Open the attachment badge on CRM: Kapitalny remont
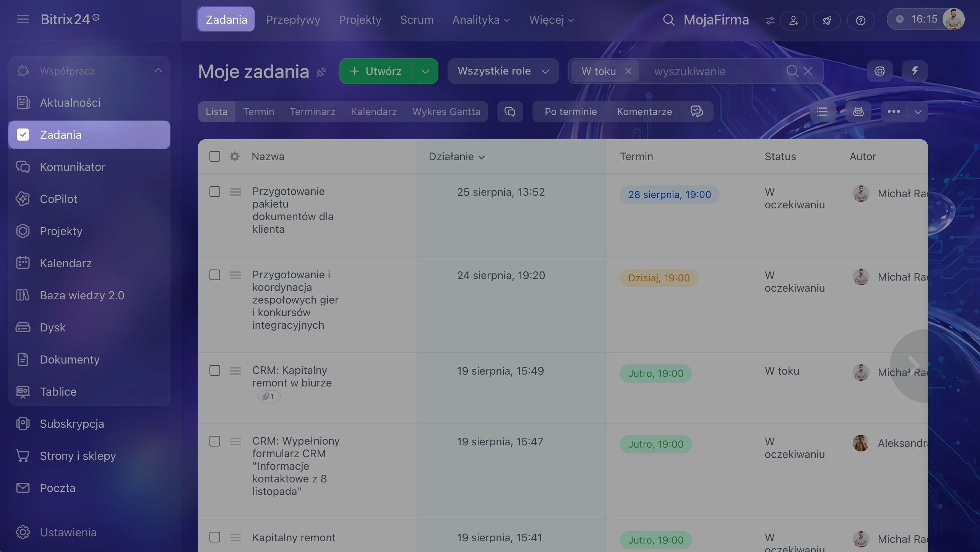This screenshot has height=552, width=980. pos(269,396)
